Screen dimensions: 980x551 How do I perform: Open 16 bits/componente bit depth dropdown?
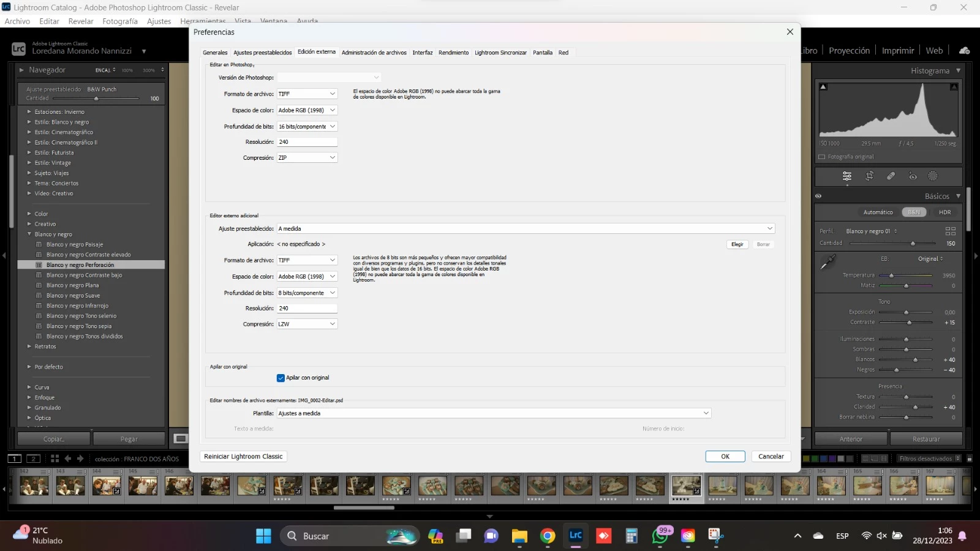tap(307, 127)
